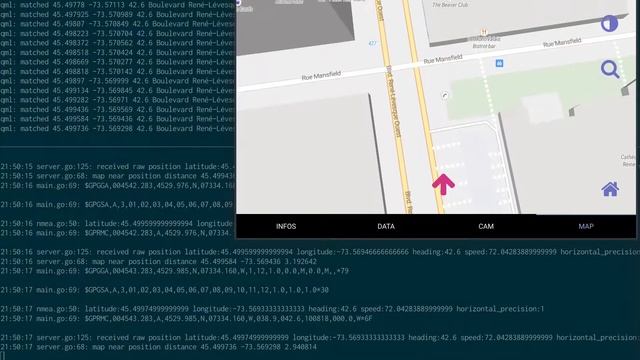
Task: Click The Beaver Club label on map
Action: (449, 5)
